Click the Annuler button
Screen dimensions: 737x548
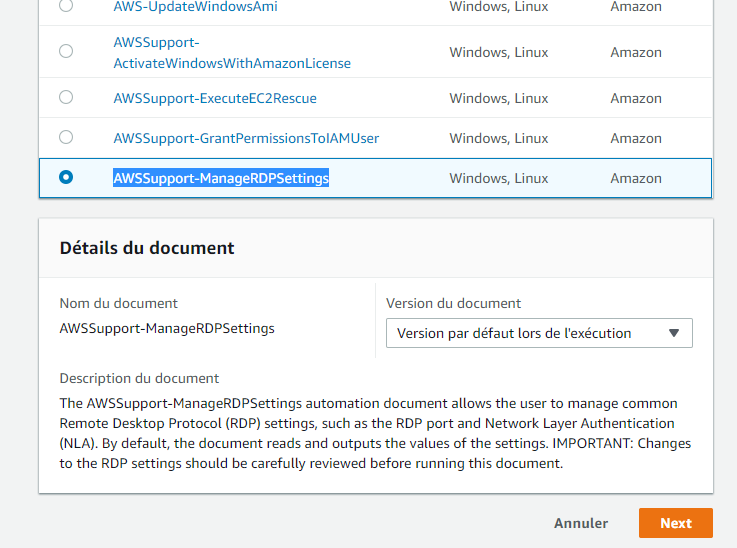(x=581, y=523)
